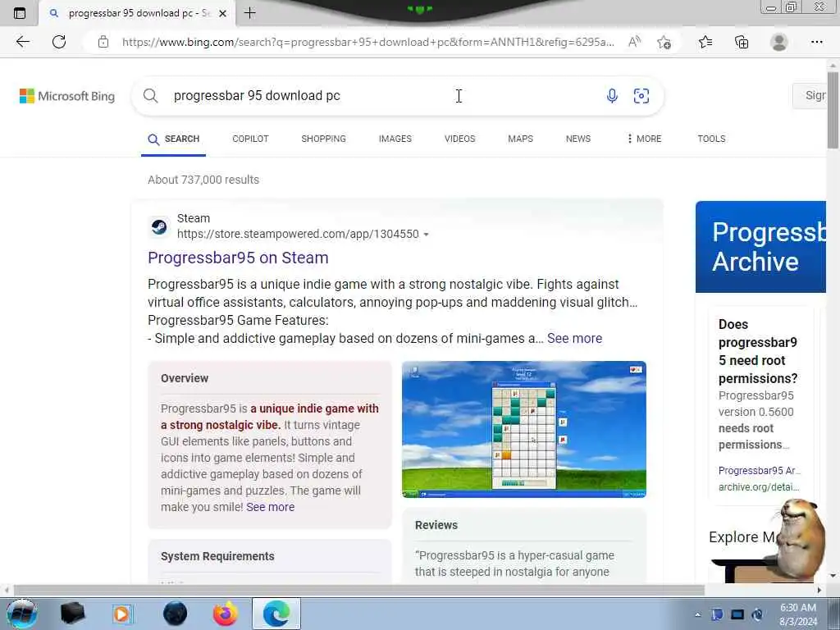Click the store.steampowered.com/app/1304550 URL text
The width and height of the screenshot is (840, 630).
pyautogui.click(x=298, y=234)
